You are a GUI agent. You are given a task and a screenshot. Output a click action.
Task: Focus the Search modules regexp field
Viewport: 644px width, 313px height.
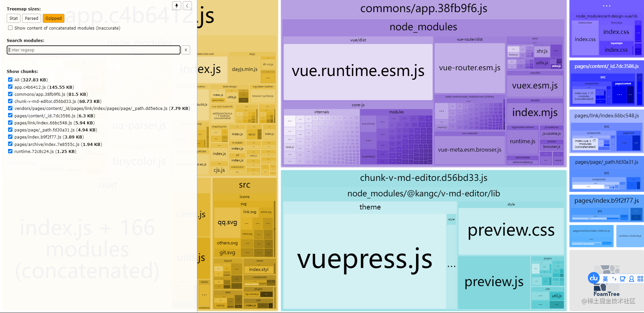pyautogui.click(x=93, y=50)
